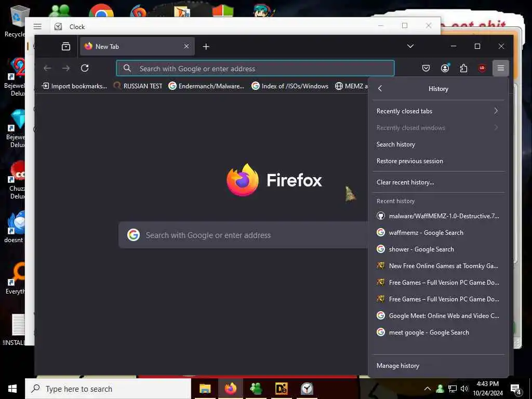Select the doesnt desktop shortcut
The image size is (532, 399).
pos(14,227)
